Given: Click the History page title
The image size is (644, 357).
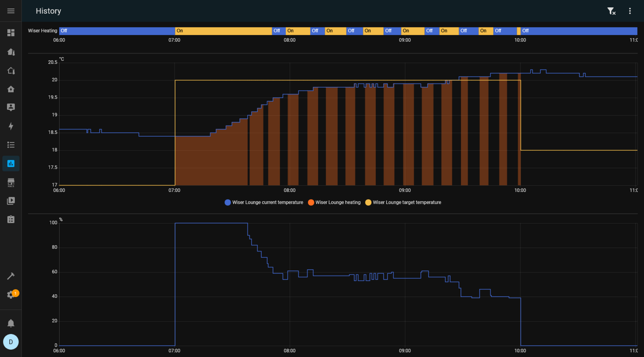Looking at the screenshot, I should [48, 11].
